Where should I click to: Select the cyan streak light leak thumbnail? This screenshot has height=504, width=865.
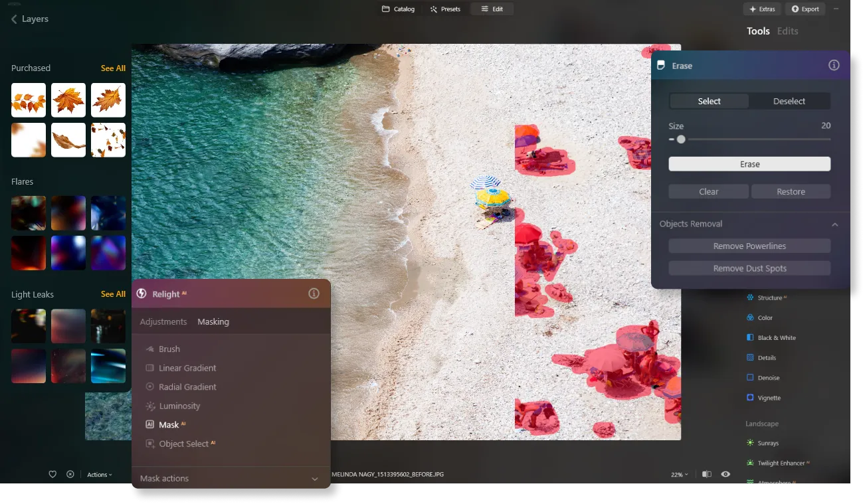point(108,366)
